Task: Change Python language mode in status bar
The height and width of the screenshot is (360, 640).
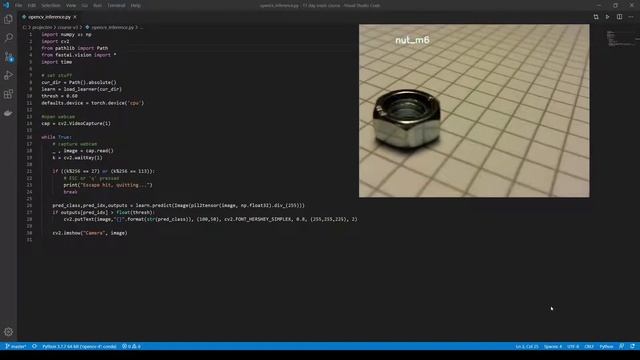Action: pyautogui.click(x=606, y=346)
